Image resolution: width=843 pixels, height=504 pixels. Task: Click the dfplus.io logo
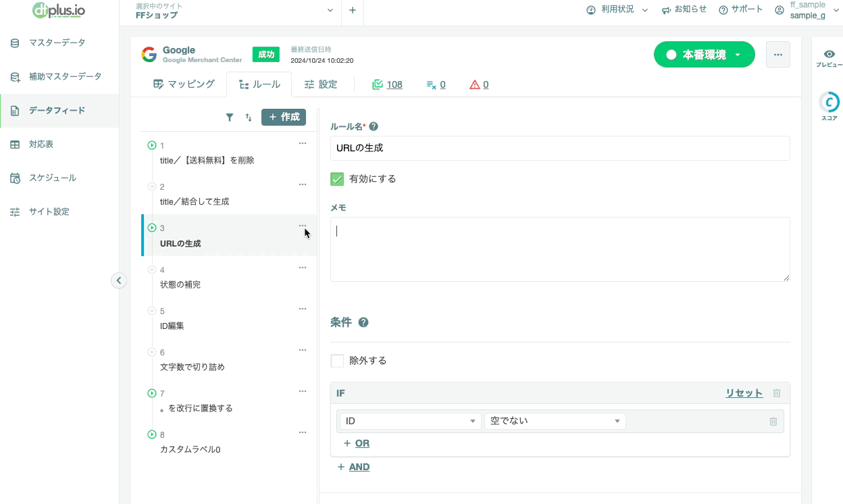(x=59, y=10)
